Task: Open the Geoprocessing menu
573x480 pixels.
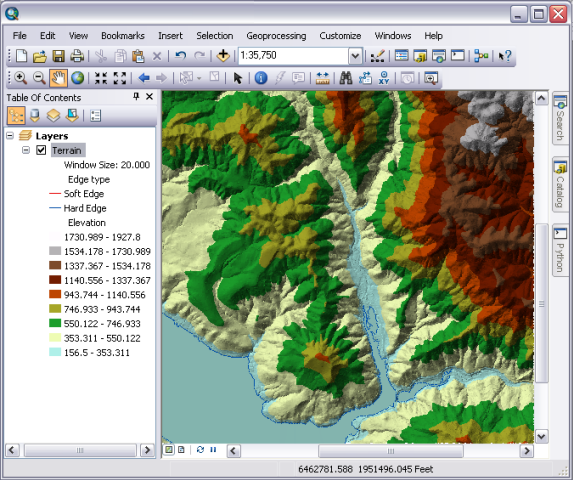Action: [276, 36]
